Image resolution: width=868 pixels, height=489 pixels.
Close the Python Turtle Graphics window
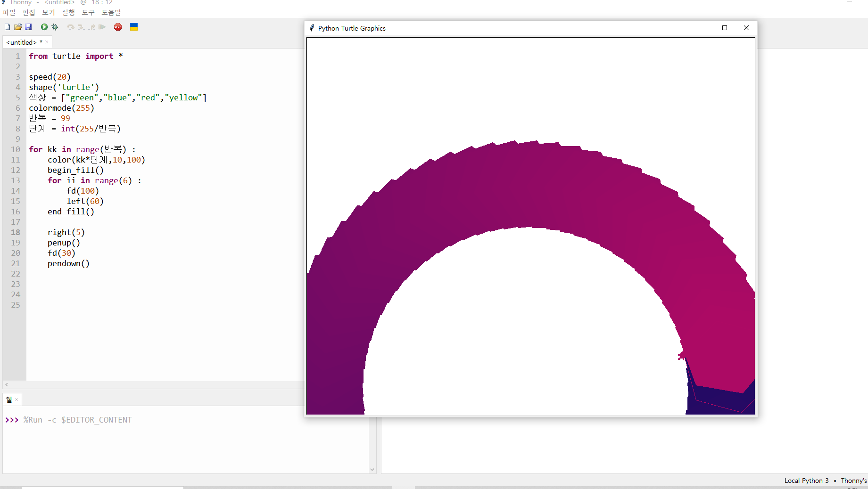tap(746, 28)
